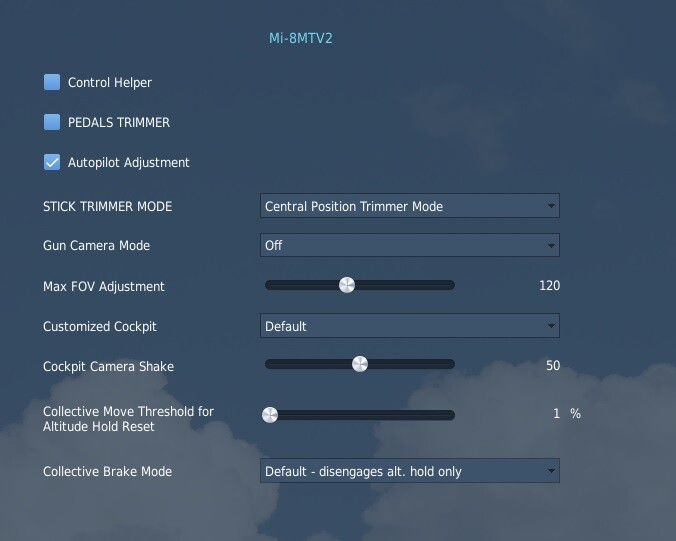This screenshot has height=541, width=676.
Task: Enable the Control Helper checkbox
Action: (x=52, y=82)
